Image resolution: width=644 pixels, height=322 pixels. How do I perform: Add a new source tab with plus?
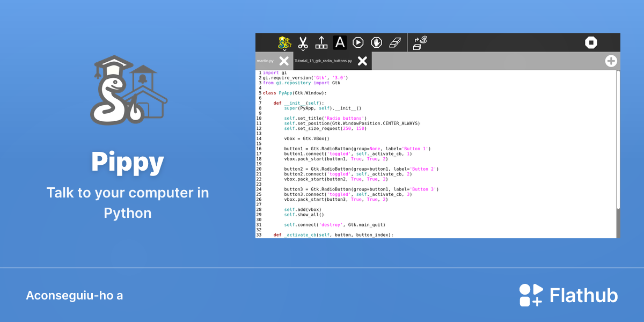point(611,61)
